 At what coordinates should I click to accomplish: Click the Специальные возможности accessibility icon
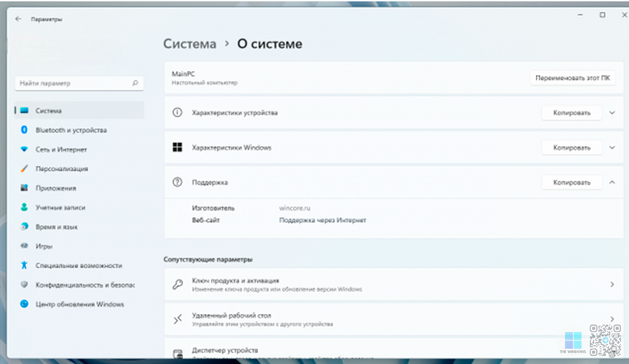tap(25, 265)
